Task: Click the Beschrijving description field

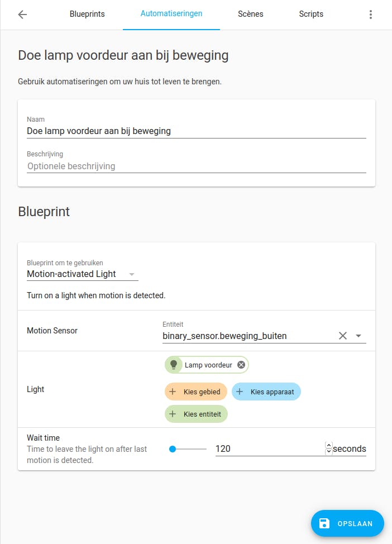Action: [x=196, y=166]
